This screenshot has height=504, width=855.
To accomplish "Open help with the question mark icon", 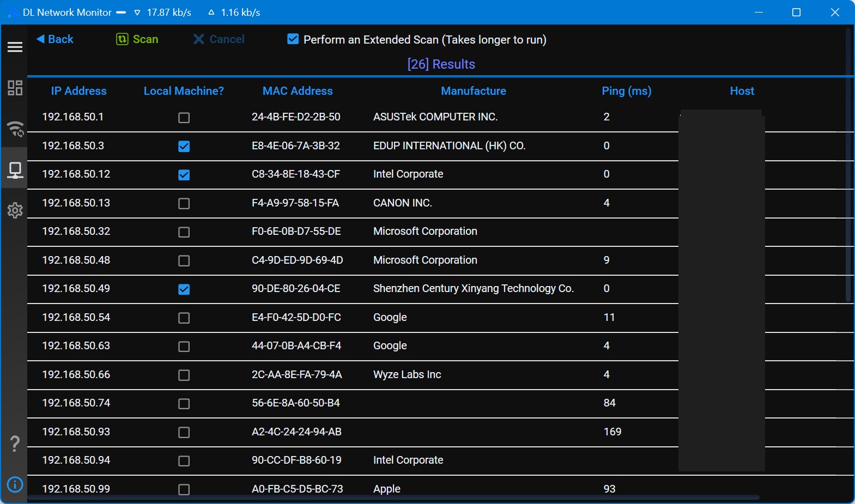I will (15, 444).
